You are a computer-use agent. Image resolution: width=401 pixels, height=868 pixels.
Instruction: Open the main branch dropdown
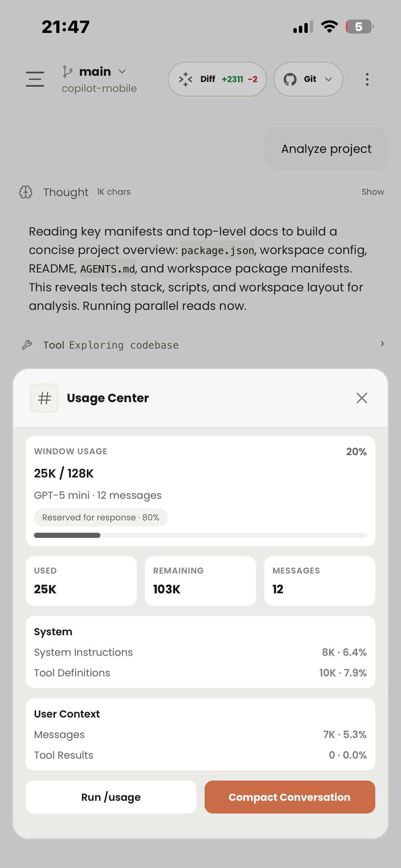coord(122,72)
